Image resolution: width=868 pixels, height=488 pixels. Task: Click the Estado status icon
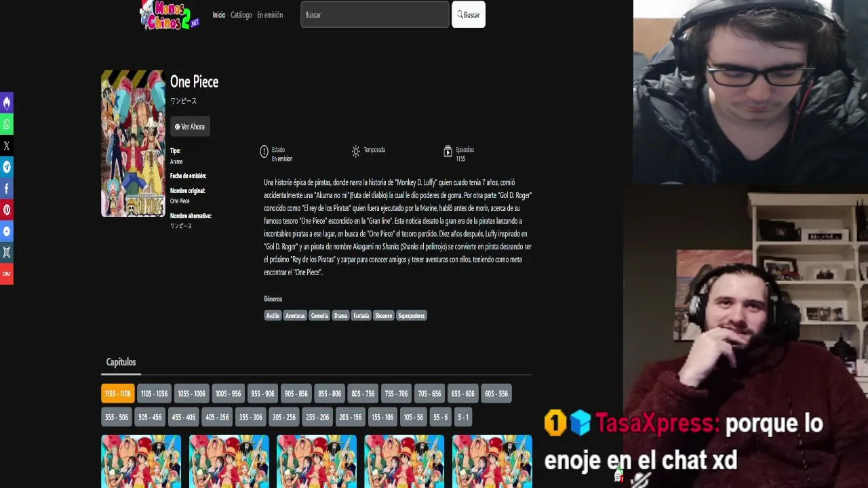264,152
